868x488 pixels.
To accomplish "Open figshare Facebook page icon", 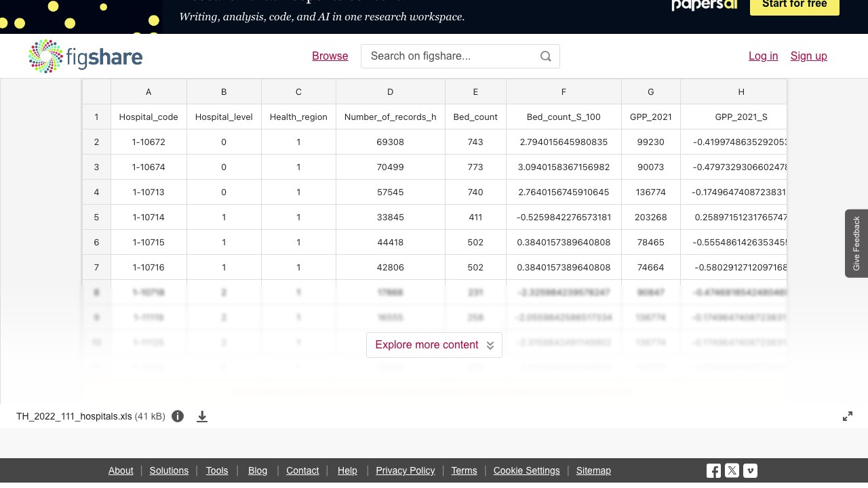I will click(x=713, y=470).
